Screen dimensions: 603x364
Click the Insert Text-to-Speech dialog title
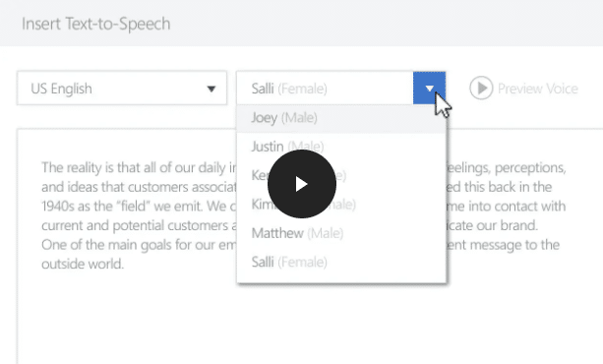96,24
